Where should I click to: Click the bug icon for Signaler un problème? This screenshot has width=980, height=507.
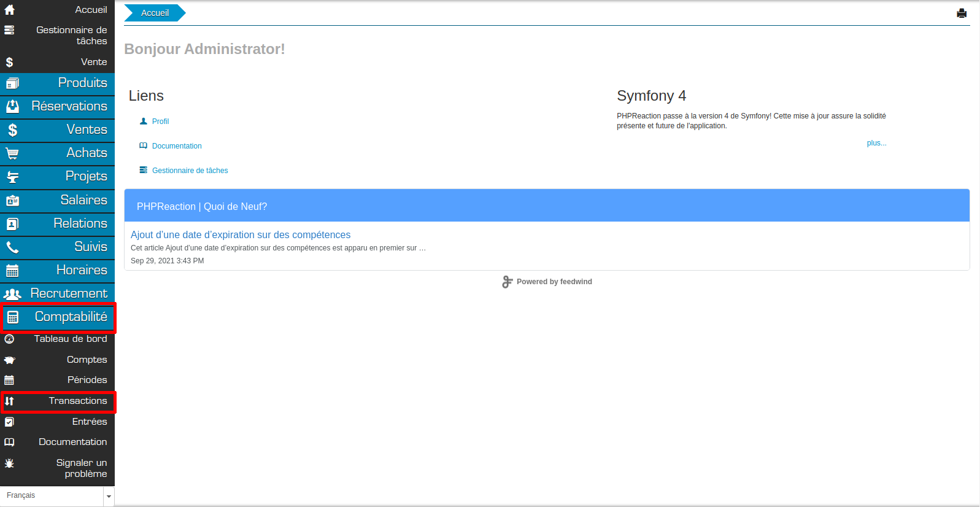[x=9, y=463]
